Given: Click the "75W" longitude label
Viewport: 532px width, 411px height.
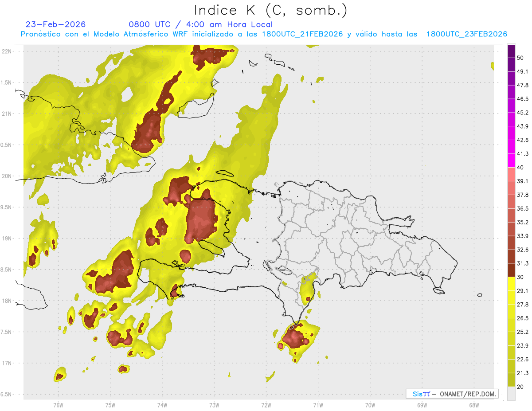Looking at the screenshot, I should [x=110, y=405].
